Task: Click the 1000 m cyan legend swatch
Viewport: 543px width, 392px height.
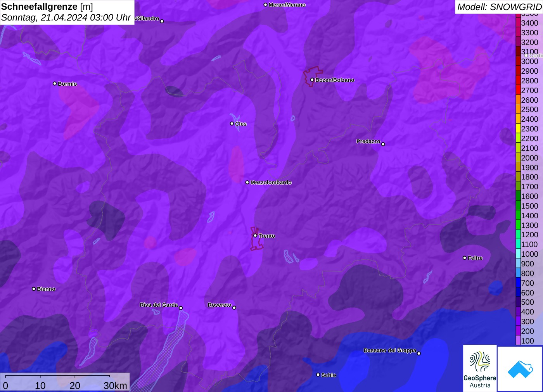Action: (x=518, y=254)
